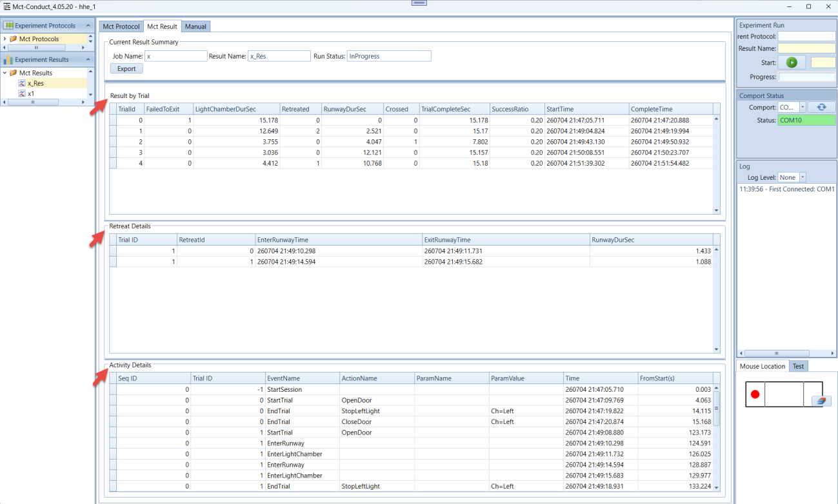Screen dimensions: 838x504
Task: Click the Mct Protocols folder icon
Action: click(13, 39)
